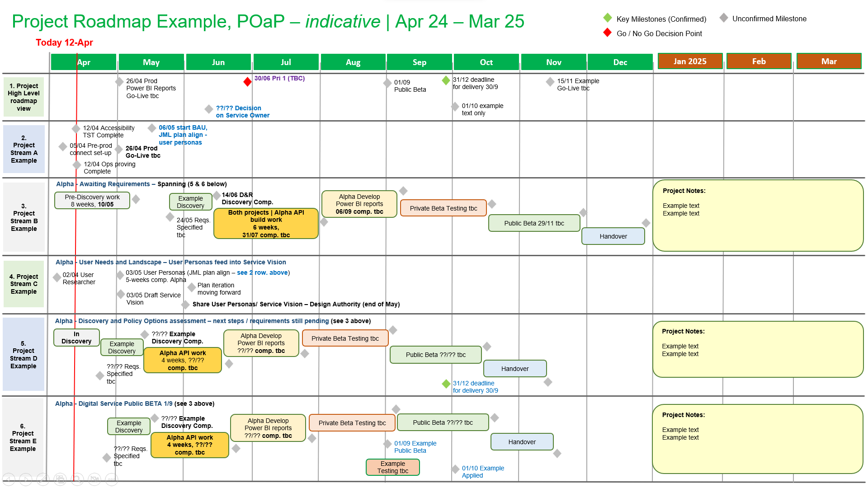Image resolution: width=868 pixels, height=488 pixels.
Task: Open the more slideshow options menu
Action: click(111, 479)
